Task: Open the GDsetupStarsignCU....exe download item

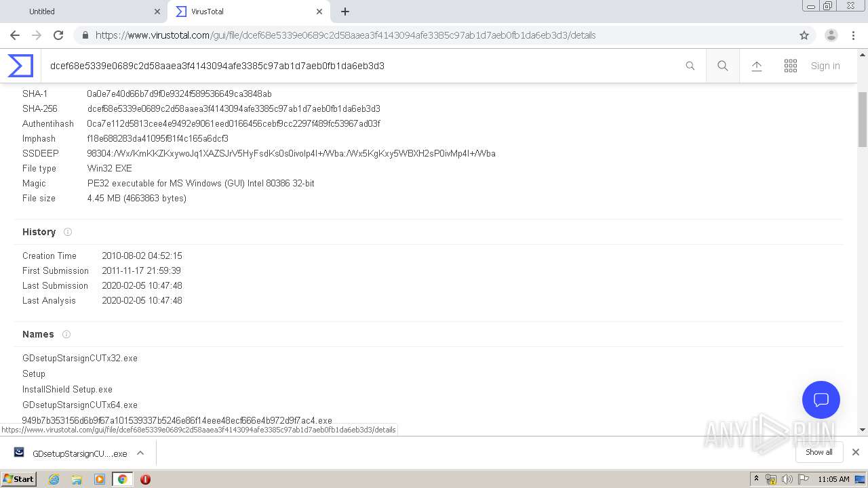Action: [71, 453]
